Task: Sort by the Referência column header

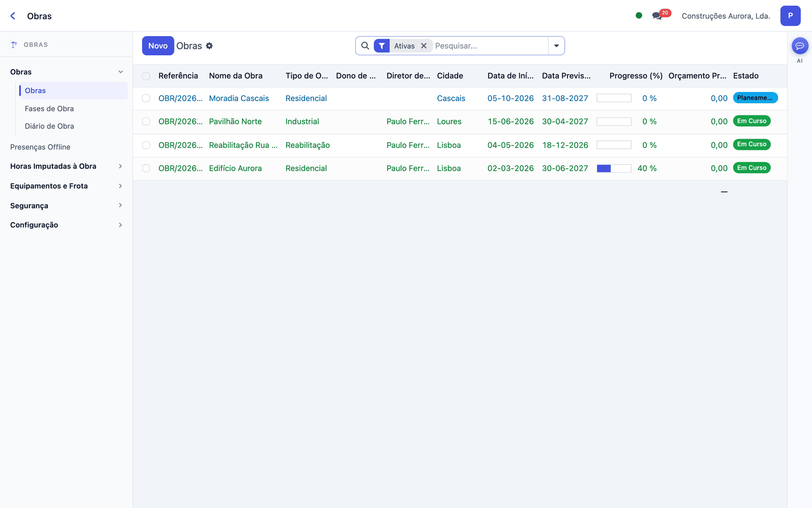Action: (x=178, y=76)
